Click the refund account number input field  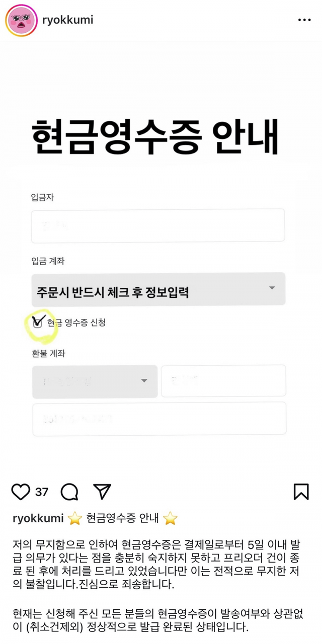[x=159, y=418]
